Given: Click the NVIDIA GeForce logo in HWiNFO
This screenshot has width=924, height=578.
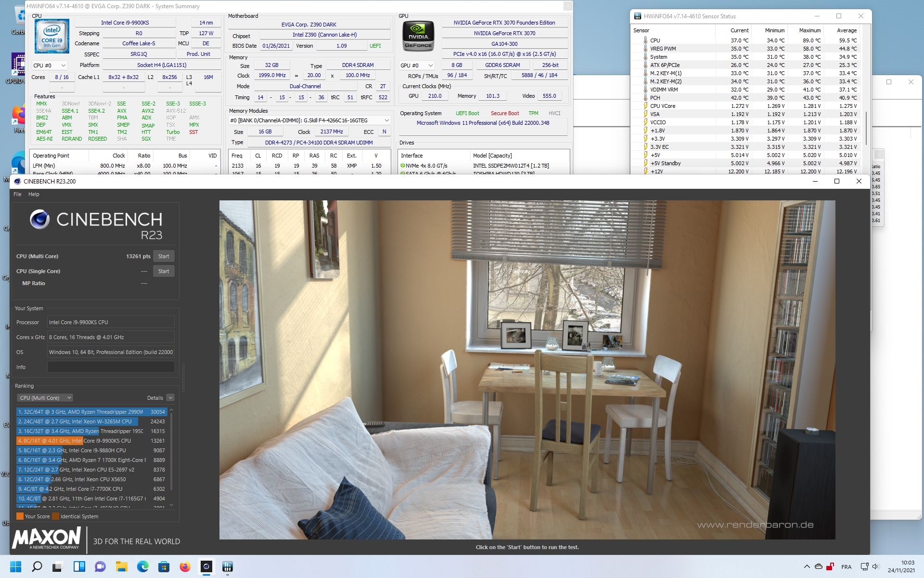Looking at the screenshot, I should pos(418,36).
